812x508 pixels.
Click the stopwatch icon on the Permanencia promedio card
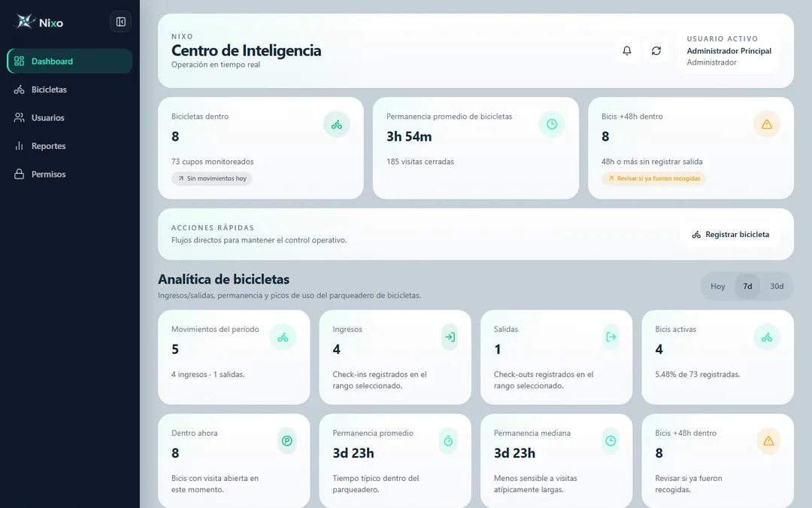(448, 441)
